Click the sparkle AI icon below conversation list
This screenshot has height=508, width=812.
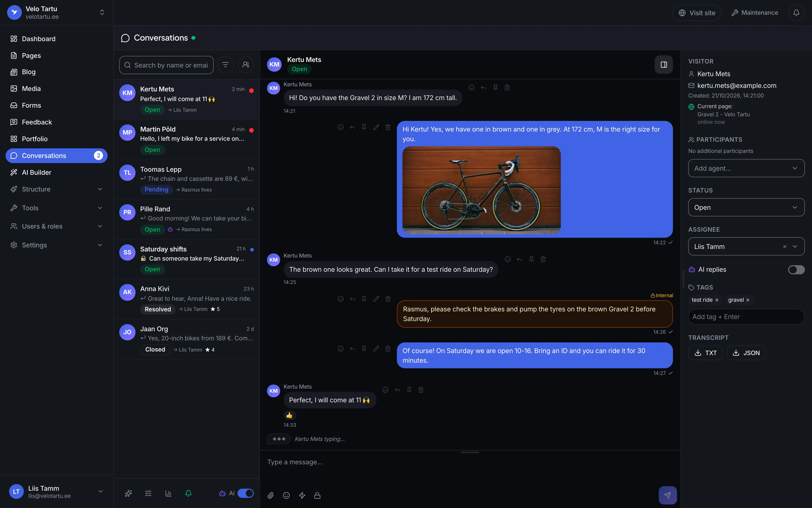[x=128, y=493]
